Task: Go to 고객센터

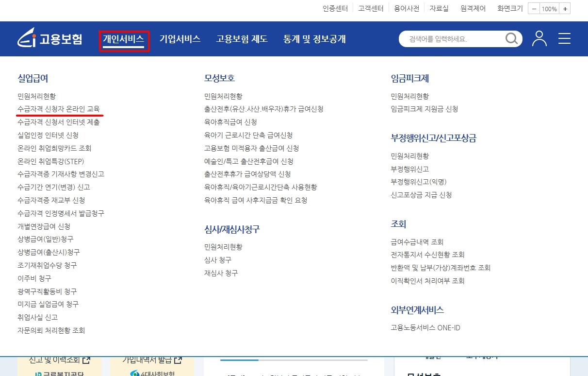Action: [371, 8]
